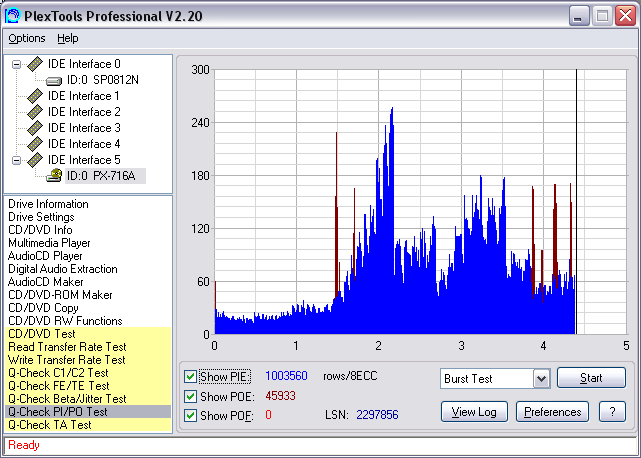Image resolution: width=641 pixels, height=458 pixels.
Task: Select IDE Interface 3 in the tree
Action: pos(84,128)
